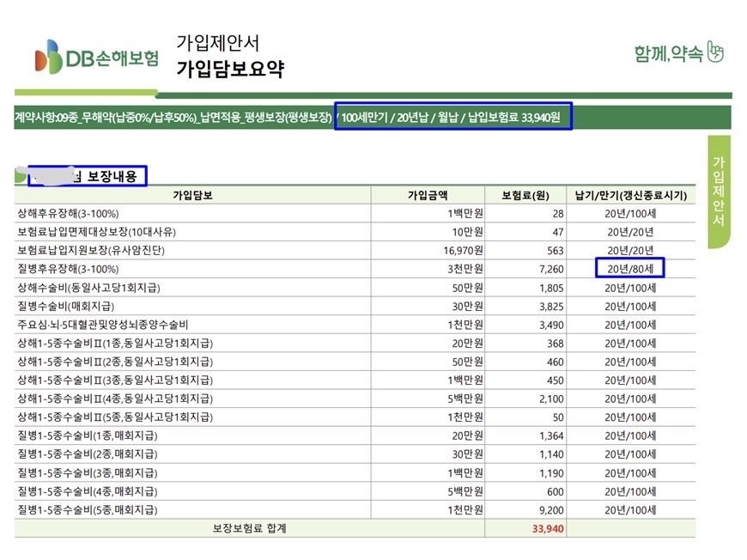Click the 가입담보요약 page title
The height and width of the screenshot is (560, 747).
pos(229,70)
